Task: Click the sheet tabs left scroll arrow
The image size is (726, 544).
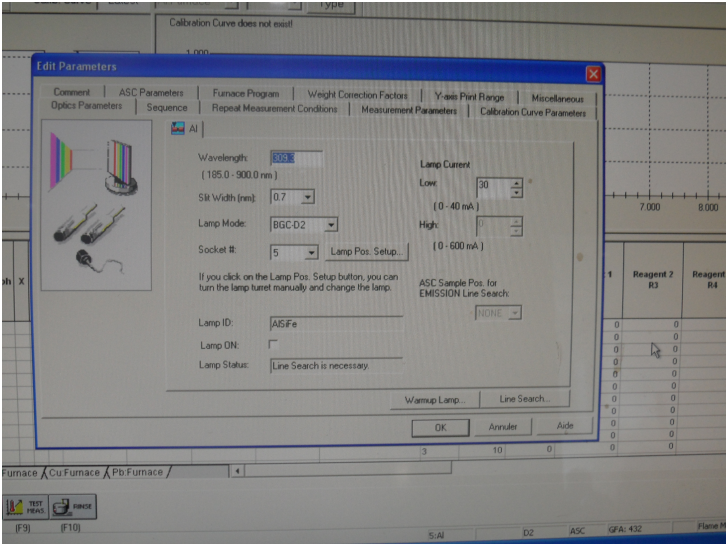Action: click(x=237, y=471)
